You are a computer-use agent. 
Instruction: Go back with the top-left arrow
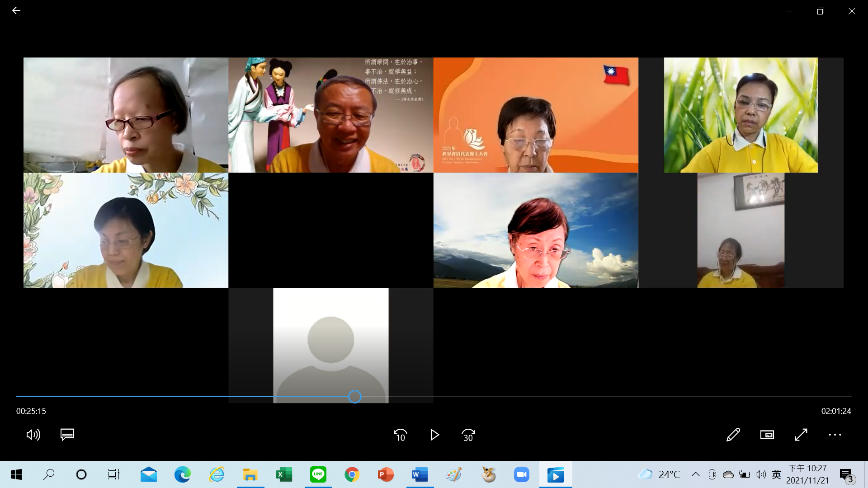(x=16, y=10)
